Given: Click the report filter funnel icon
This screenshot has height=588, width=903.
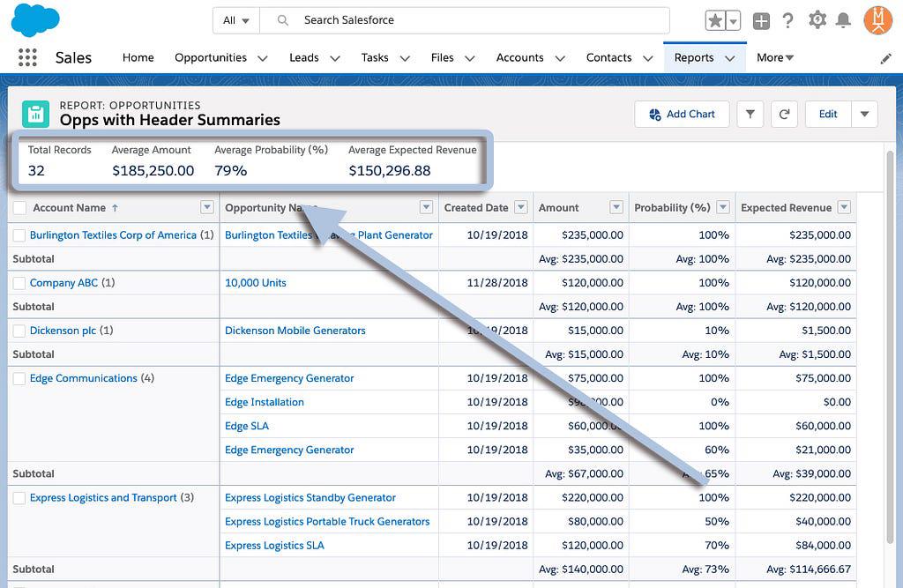Looking at the screenshot, I should tap(750, 114).
